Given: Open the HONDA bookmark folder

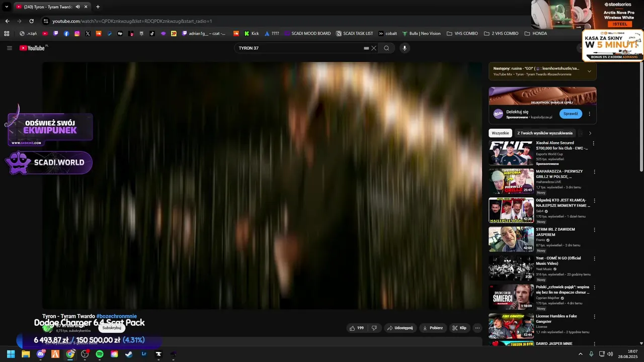Looking at the screenshot, I should tap(535, 34).
